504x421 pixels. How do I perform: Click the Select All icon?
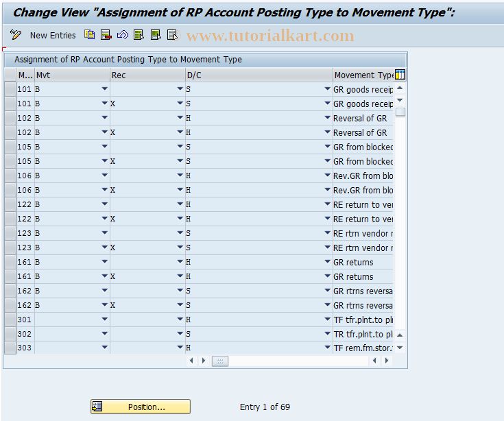point(139,35)
